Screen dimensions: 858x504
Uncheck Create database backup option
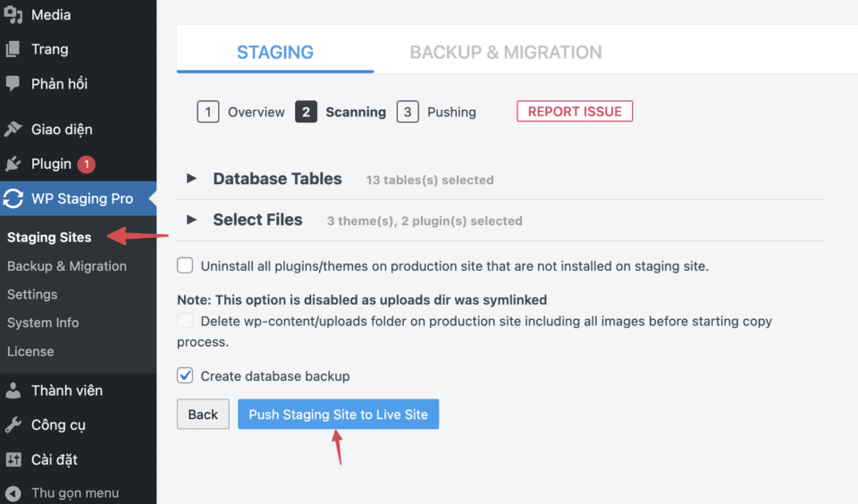(185, 375)
